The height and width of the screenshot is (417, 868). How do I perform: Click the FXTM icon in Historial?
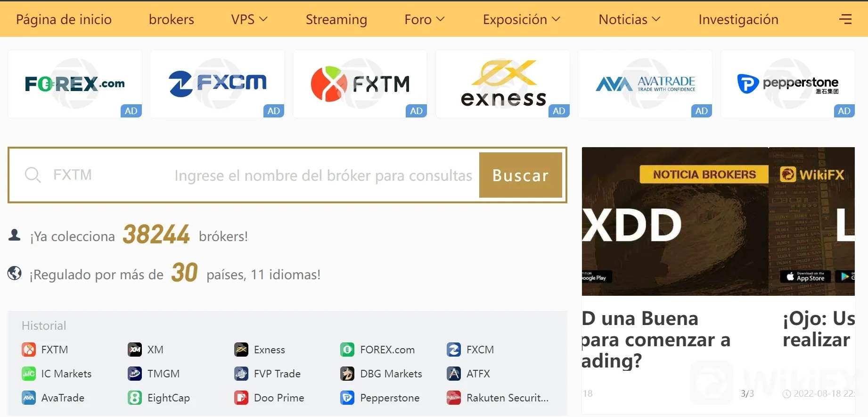point(29,350)
